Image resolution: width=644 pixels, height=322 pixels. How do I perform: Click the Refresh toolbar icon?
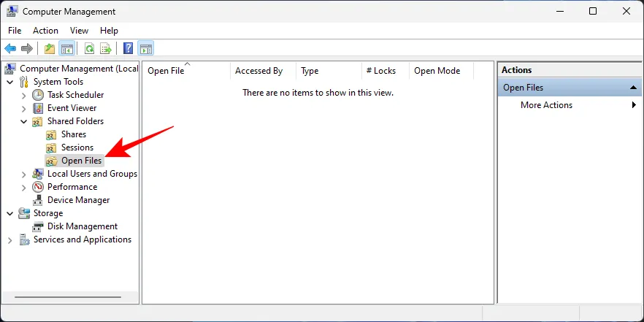tap(89, 49)
